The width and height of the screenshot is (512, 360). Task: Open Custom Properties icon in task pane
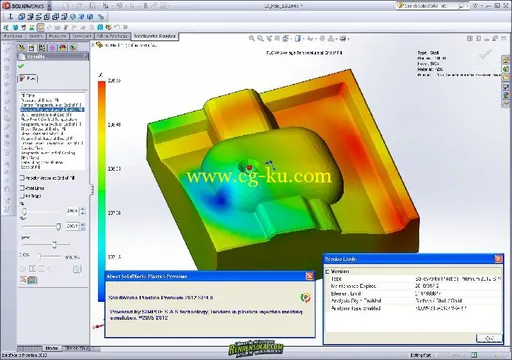506,104
